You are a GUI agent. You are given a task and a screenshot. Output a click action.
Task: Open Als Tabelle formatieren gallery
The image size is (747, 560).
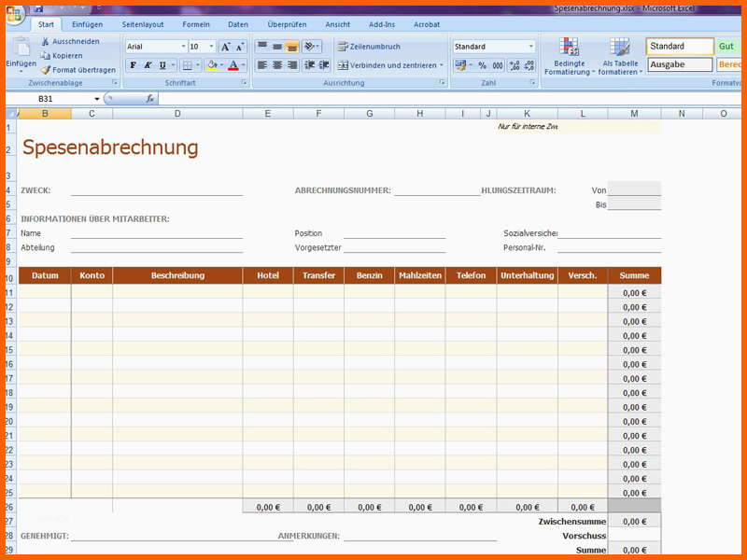pos(620,56)
